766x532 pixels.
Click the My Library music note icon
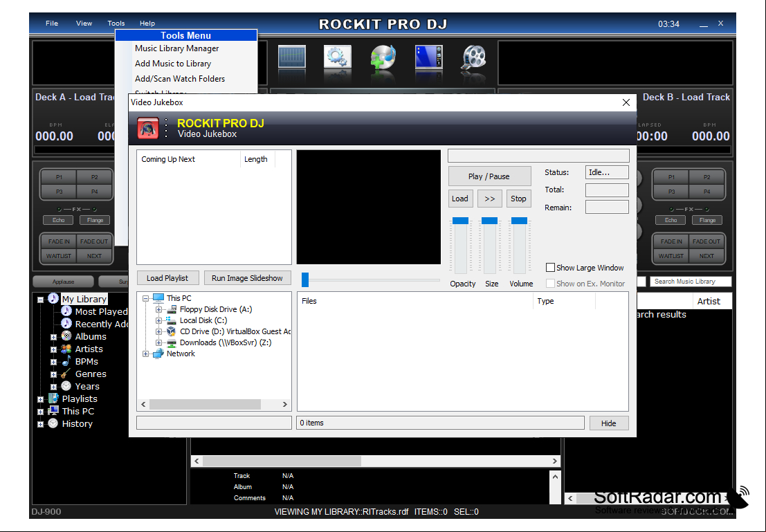[53, 298]
